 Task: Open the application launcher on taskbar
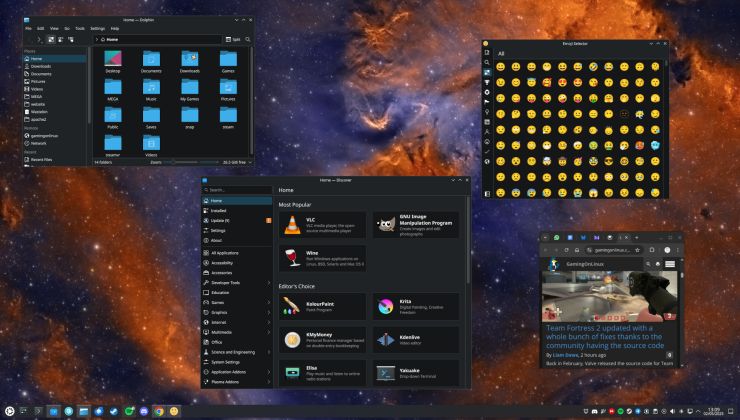(9, 411)
